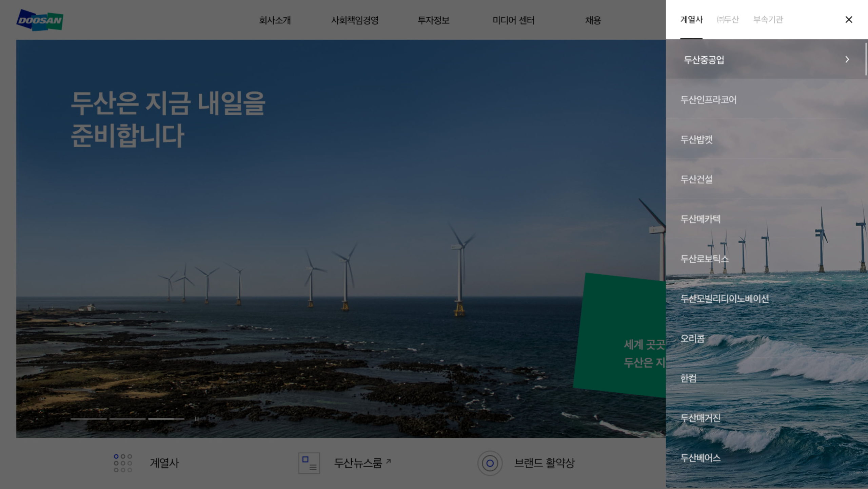
Task: Open the 투자정보 menu
Action: click(x=433, y=20)
